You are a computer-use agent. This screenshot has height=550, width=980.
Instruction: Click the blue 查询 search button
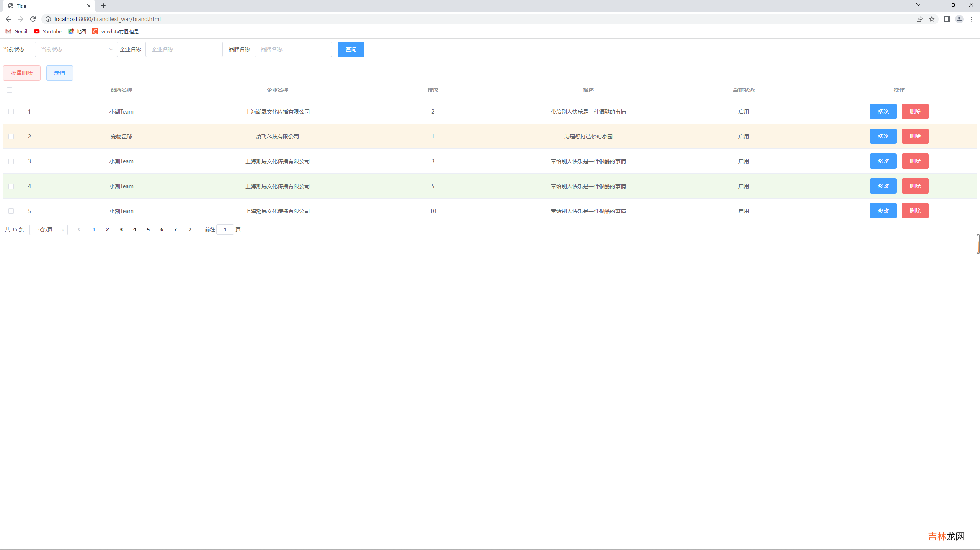tap(351, 49)
